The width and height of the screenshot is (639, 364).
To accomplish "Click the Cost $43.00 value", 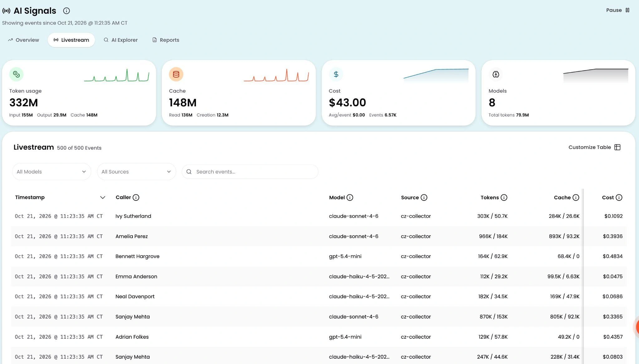I will (347, 103).
